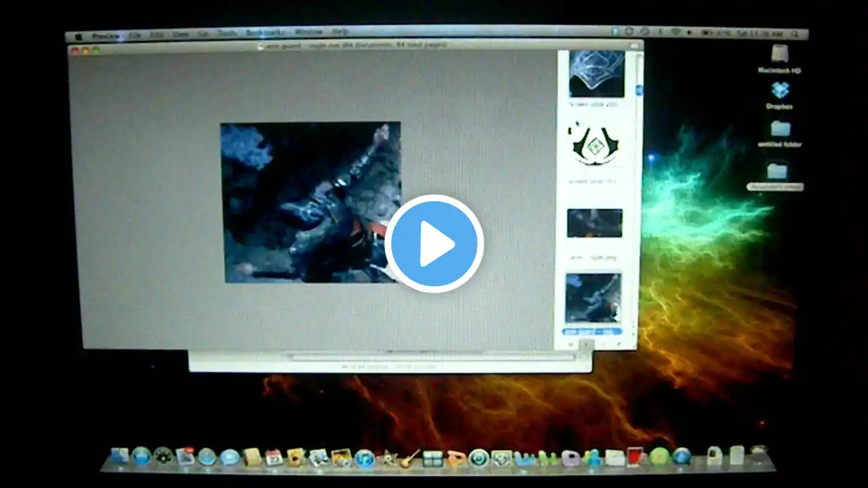Viewport: 868px width, 488px height.
Task: Open Finder from the dock
Action: click(x=120, y=456)
